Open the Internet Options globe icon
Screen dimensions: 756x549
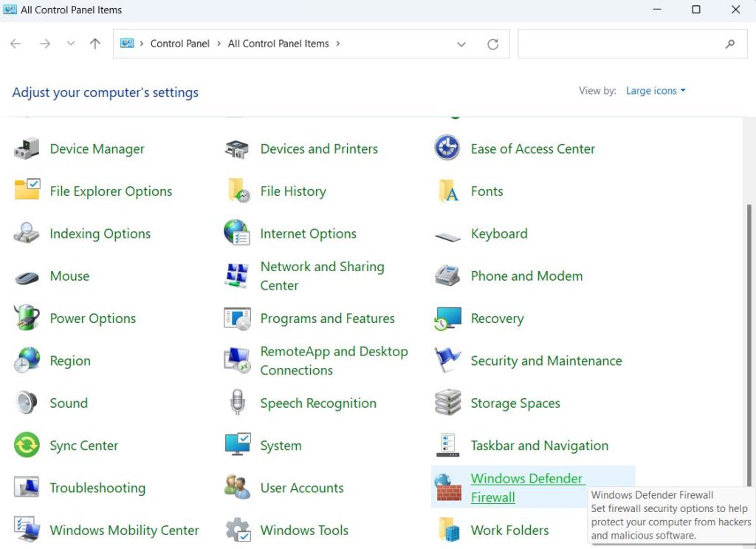[237, 233]
